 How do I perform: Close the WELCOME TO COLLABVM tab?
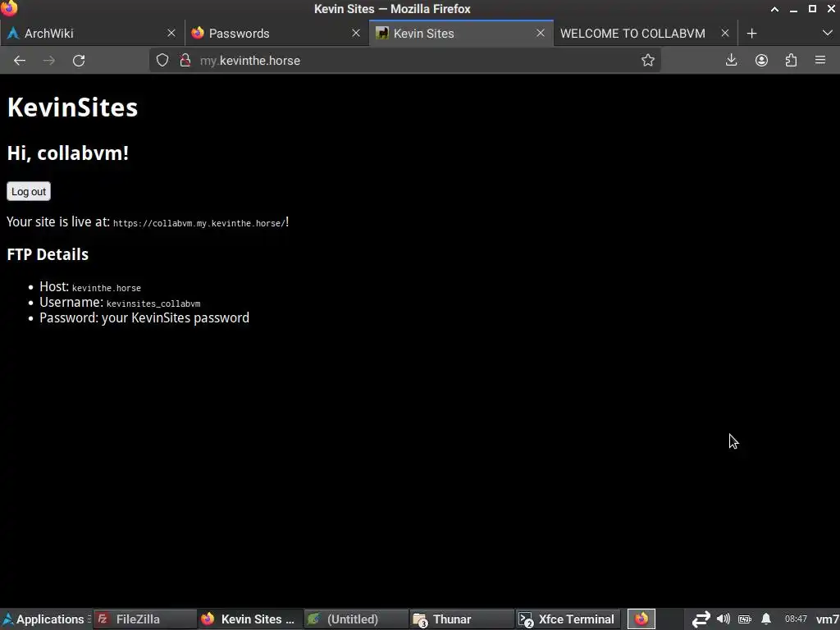(725, 33)
